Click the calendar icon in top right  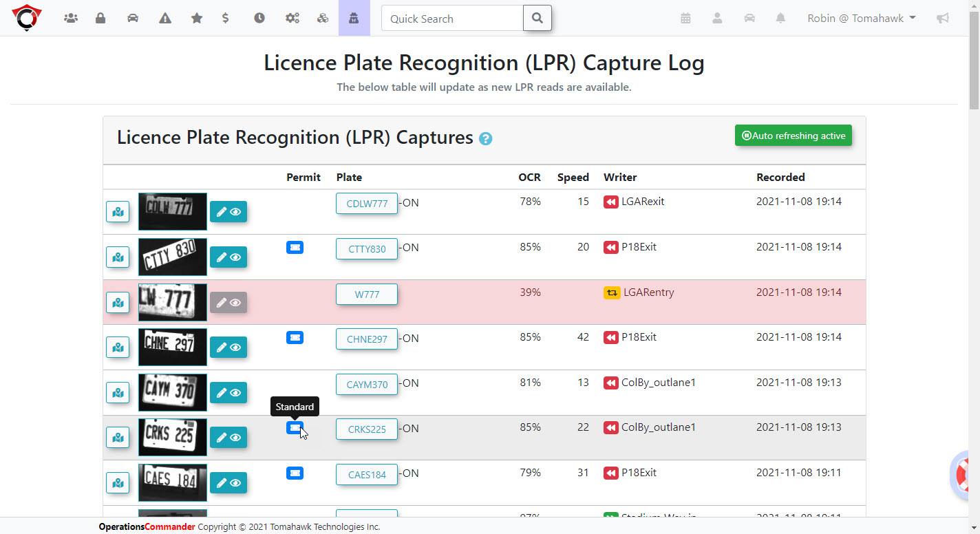coord(685,19)
